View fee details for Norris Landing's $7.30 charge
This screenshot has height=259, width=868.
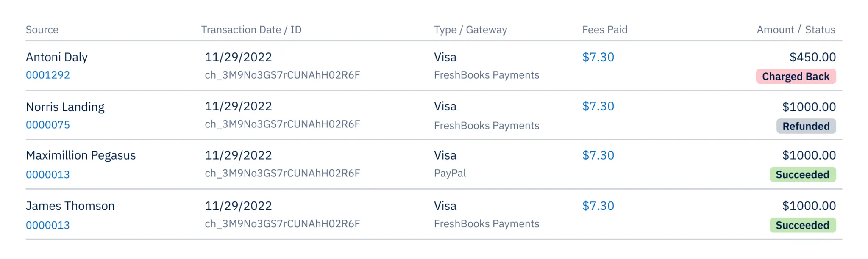coord(598,107)
